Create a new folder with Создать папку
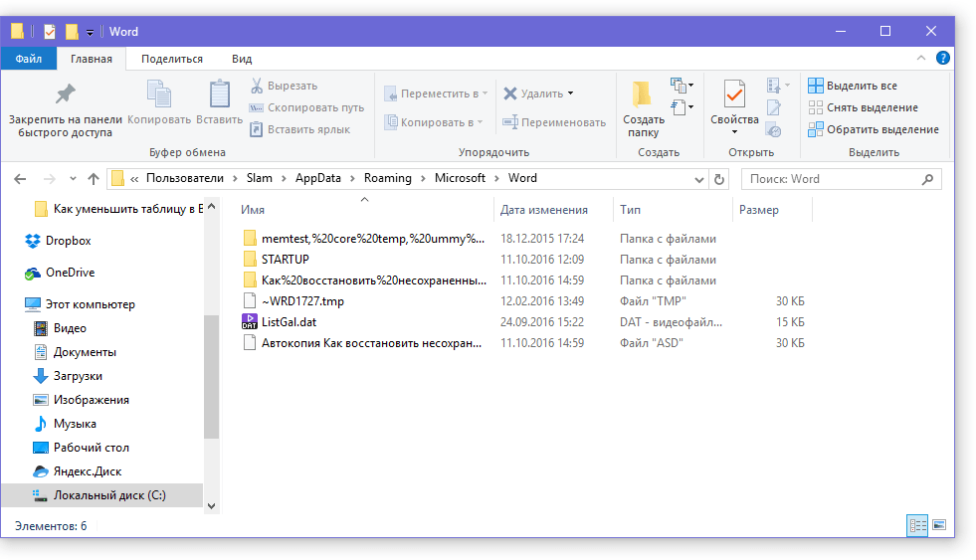Viewport: 976px width, 560px height. click(643, 110)
